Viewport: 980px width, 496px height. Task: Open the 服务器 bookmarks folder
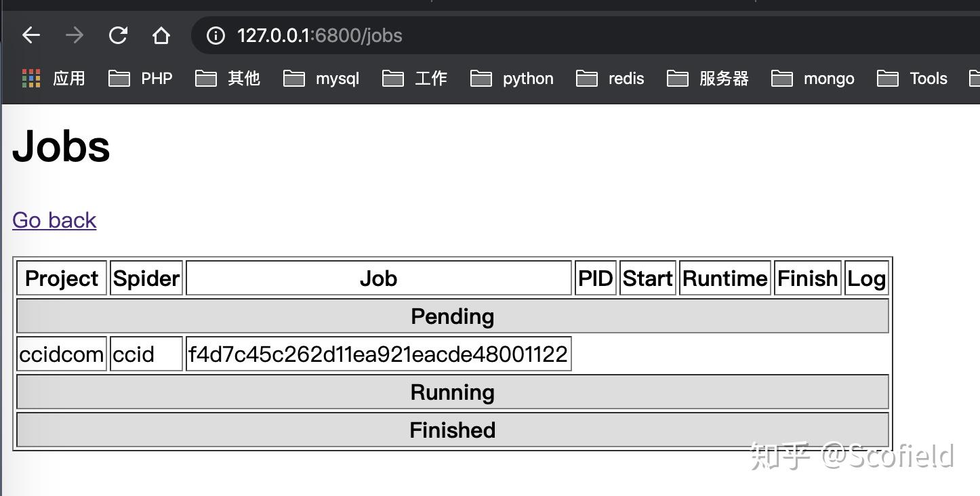coord(708,79)
